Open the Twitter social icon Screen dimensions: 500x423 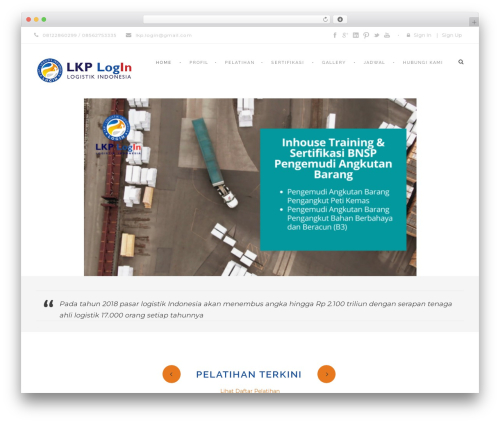376,35
